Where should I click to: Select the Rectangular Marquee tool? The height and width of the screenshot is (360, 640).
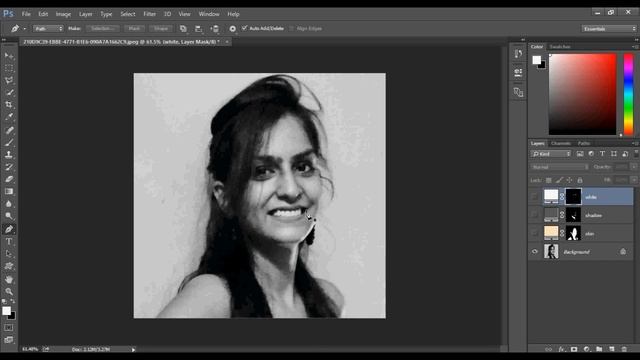click(x=9, y=68)
